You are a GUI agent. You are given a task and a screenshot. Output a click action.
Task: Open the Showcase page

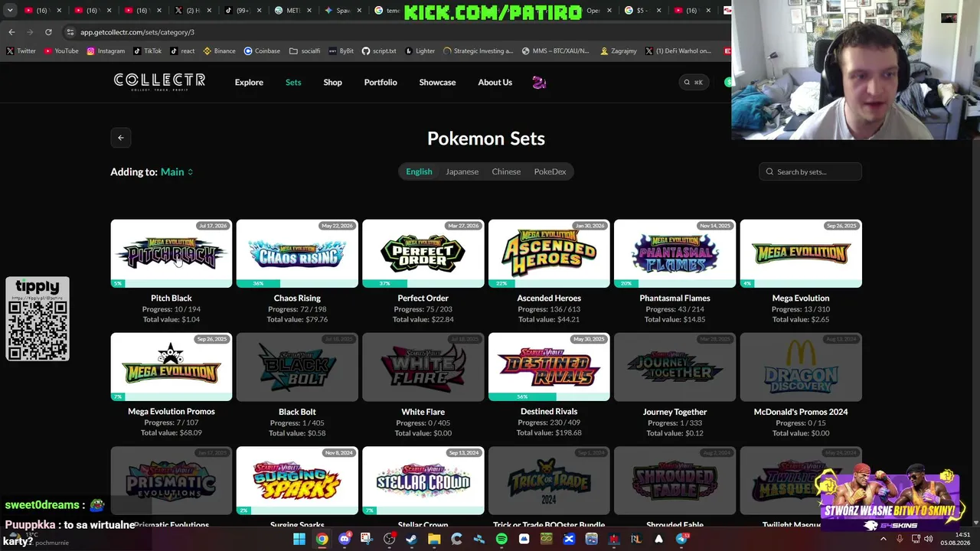pyautogui.click(x=437, y=83)
